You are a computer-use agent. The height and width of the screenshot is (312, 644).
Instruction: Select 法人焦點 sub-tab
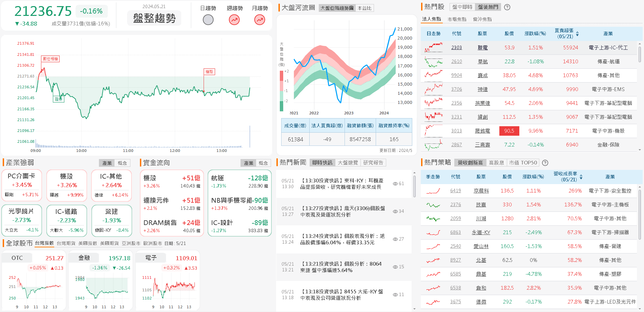tap(432, 19)
